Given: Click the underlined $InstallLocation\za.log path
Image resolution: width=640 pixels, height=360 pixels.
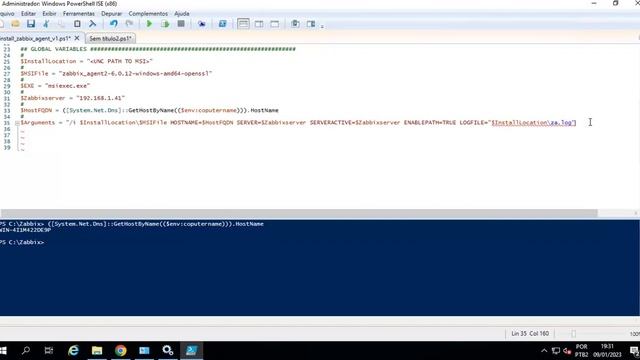Looking at the screenshot, I should pyautogui.click(x=533, y=122).
